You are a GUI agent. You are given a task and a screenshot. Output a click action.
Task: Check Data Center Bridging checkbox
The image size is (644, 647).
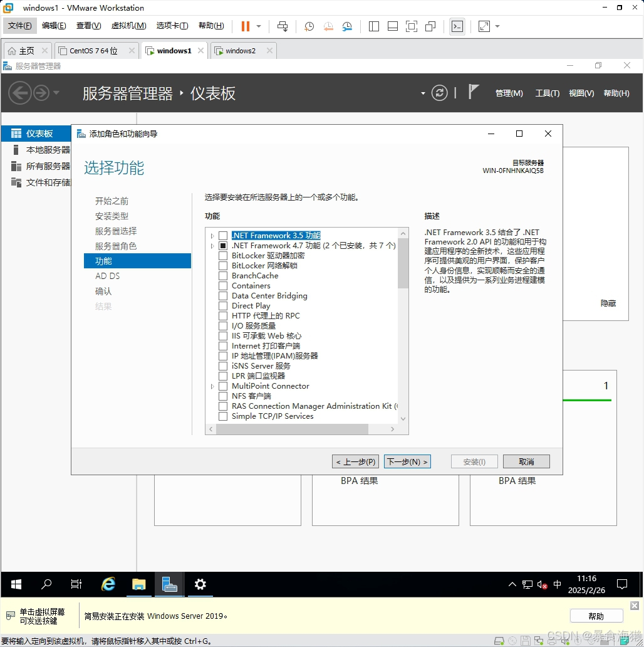pyautogui.click(x=223, y=296)
